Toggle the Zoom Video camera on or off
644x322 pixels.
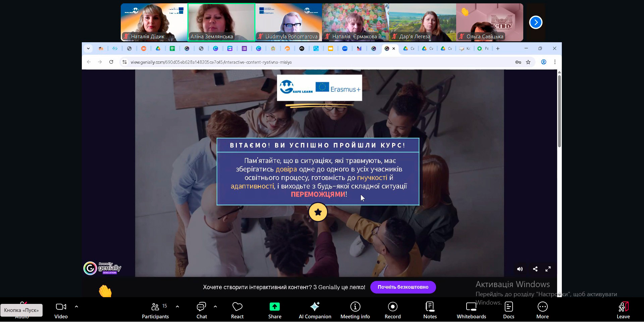coord(61,310)
